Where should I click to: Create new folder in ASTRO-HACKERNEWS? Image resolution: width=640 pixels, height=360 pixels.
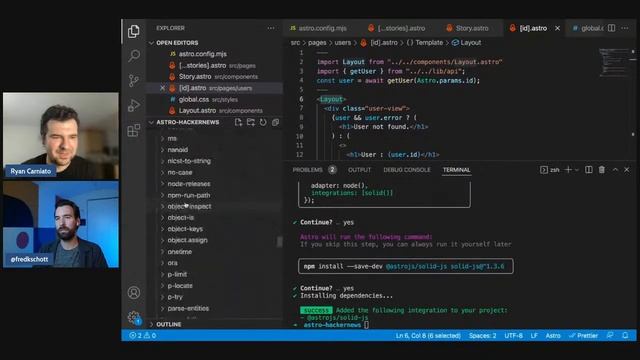coord(251,122)
